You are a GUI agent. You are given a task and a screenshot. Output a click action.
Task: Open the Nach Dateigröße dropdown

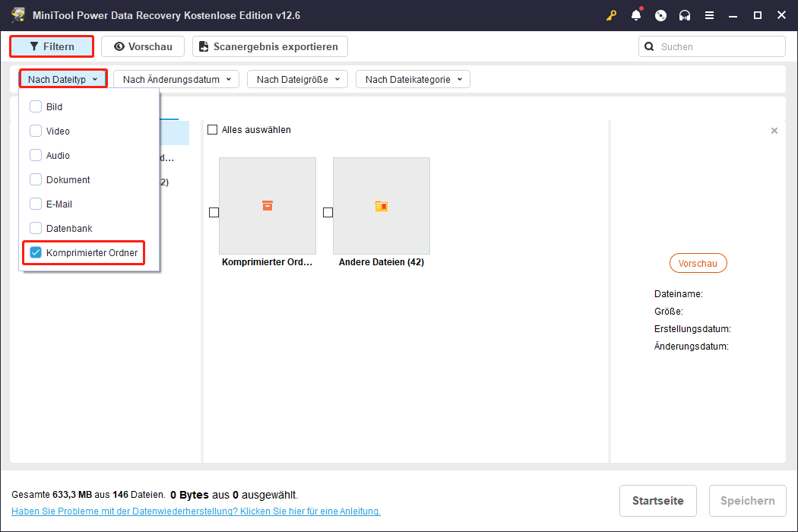(297, 79)
